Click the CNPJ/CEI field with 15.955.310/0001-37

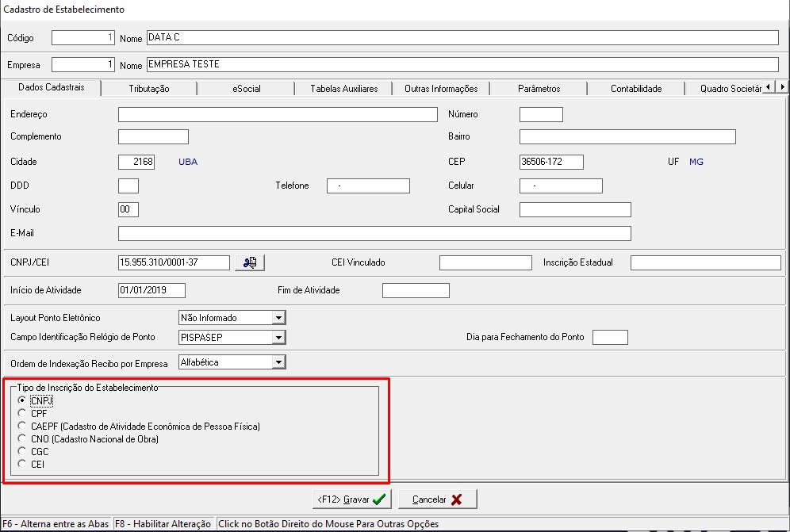pos(174,262)
